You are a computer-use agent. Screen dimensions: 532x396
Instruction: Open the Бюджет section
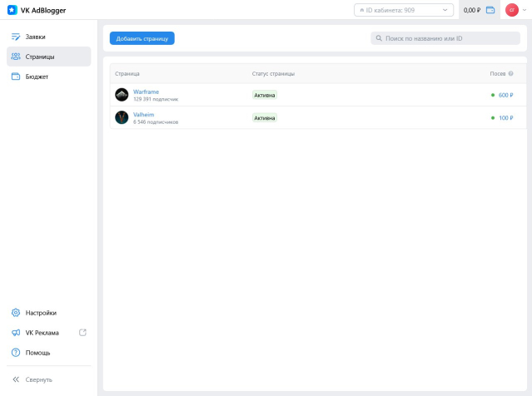37,77
